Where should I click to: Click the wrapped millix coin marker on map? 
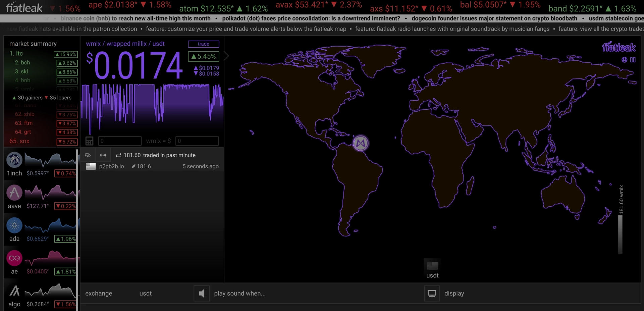pyautogui.click(x=361, y=143)
